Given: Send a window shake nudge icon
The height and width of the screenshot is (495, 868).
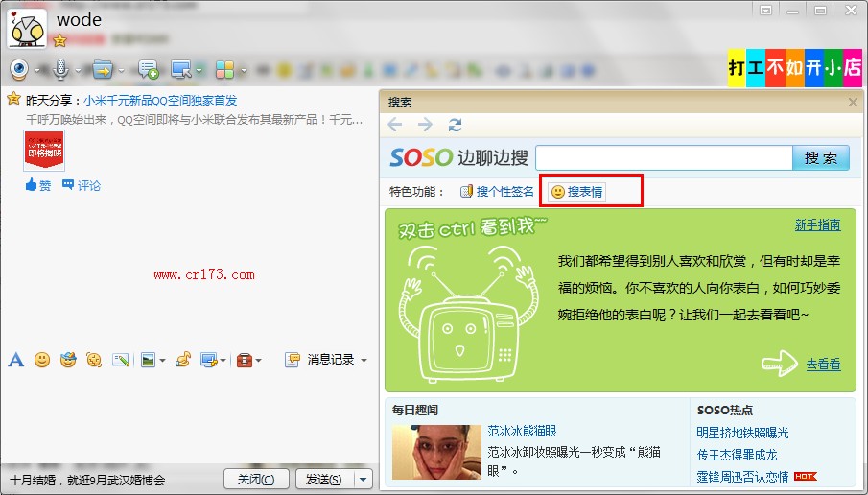Looking at the screenshot, I should point(94,360).
